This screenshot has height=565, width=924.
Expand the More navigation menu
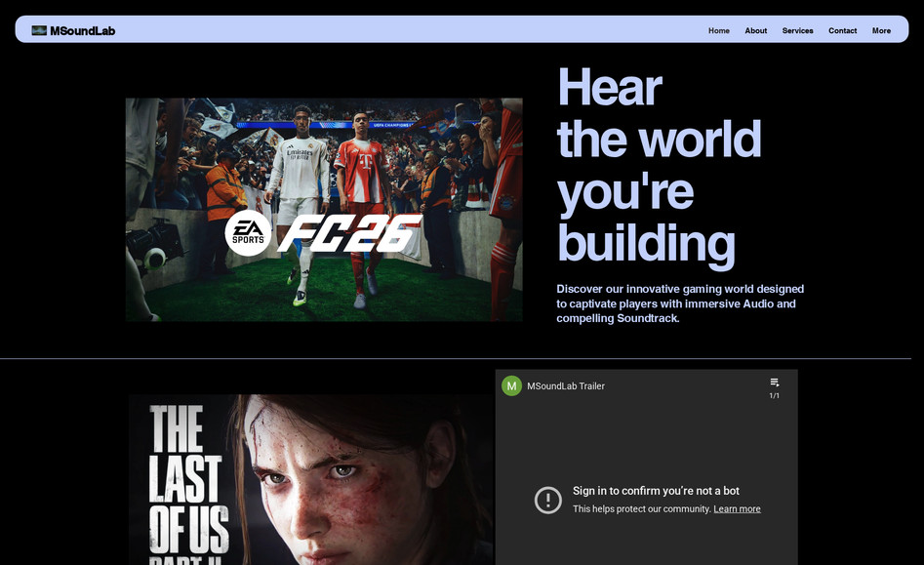pyautogui.click(x=881, y=30)
